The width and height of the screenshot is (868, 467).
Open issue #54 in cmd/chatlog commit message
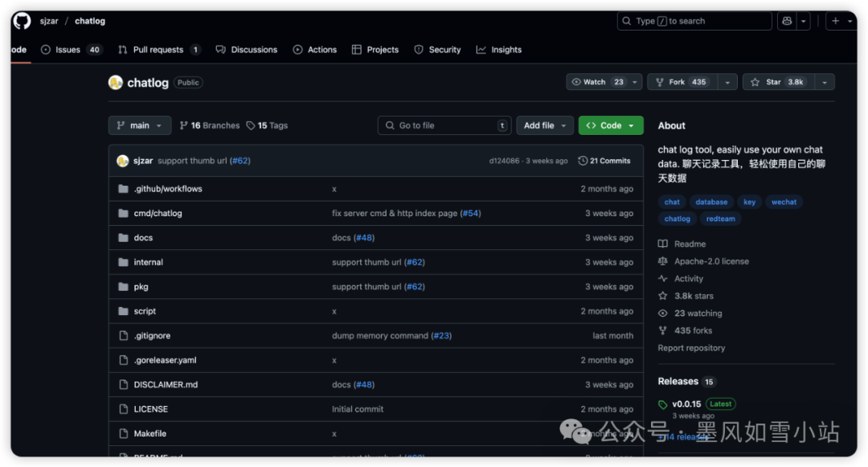pyautogui.click(x=470, y=213)
